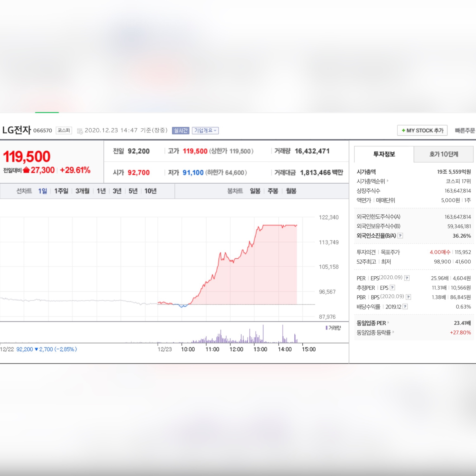The width and height of the screenshot is (476, 476).
Task: Click the 4.00매수 investment opinion
Action: [x=440, y=252]
